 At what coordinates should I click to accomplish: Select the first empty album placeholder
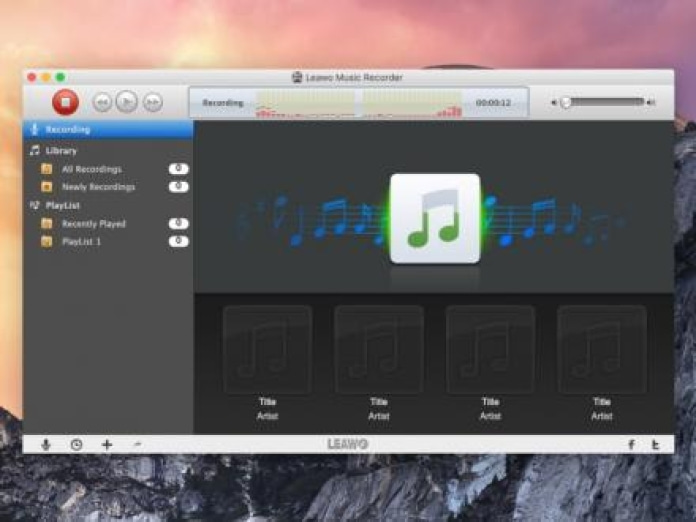(x=267, y=350)
